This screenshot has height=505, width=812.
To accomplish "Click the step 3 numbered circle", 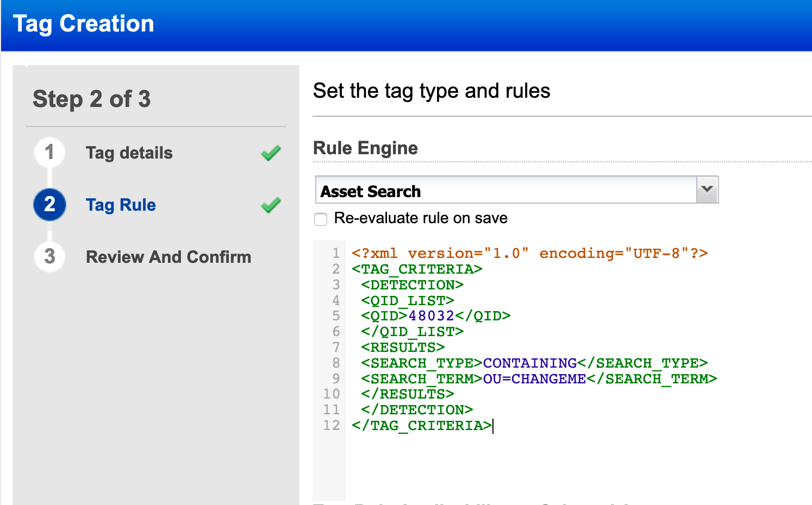I will click(49, 257).
